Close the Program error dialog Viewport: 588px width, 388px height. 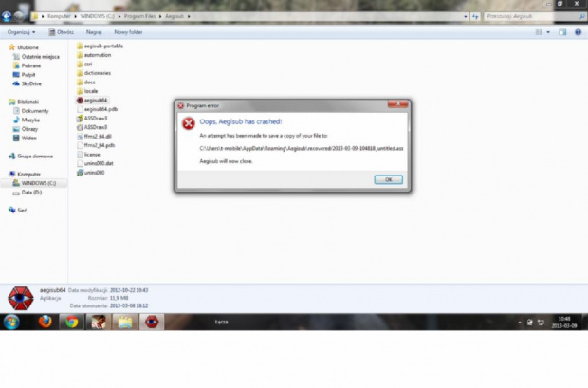(398, 104)
